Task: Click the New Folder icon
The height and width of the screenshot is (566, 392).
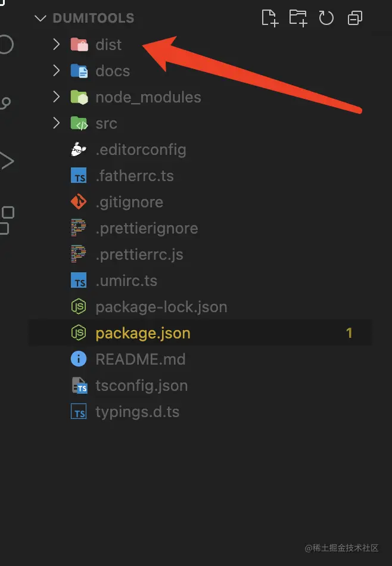Action: click(x=298, y=18)
